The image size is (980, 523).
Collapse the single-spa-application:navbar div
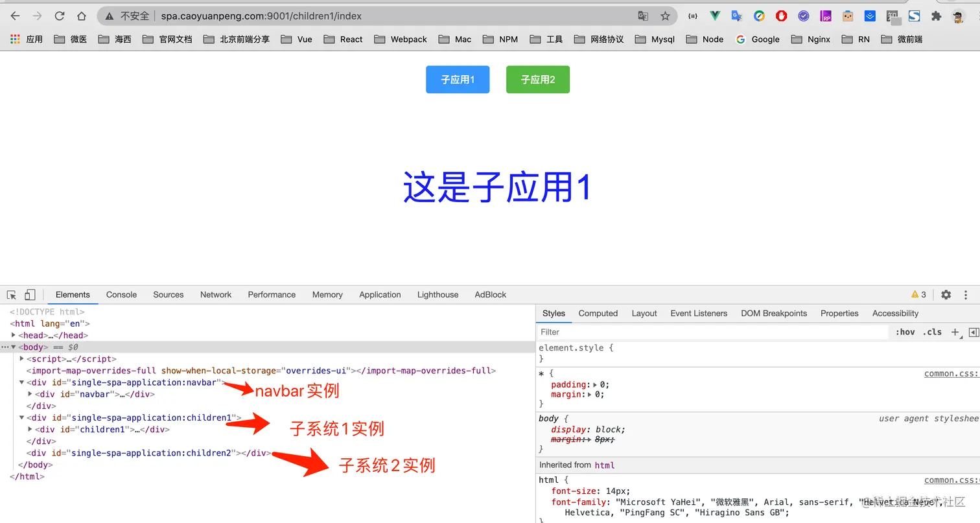tap(22, 382)
